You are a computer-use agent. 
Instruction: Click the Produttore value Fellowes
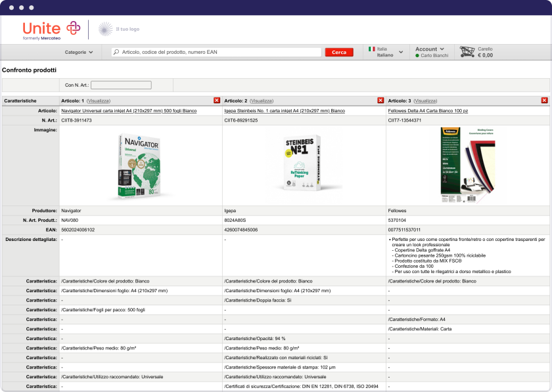pyautogui.click(x=397, y=211)
